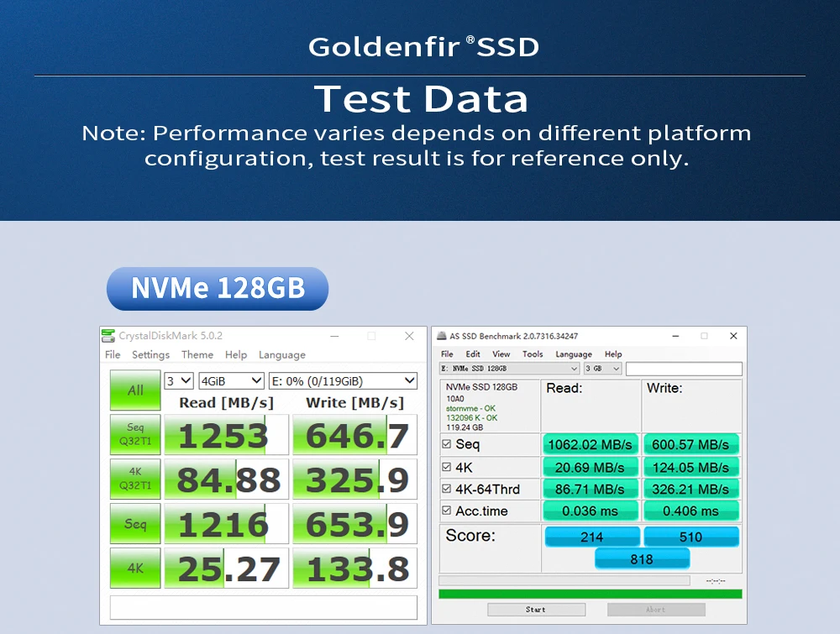840x634 pixels.
Task: Click the empty text field beside 3 GB dropdown
Action: pos(684,369)
